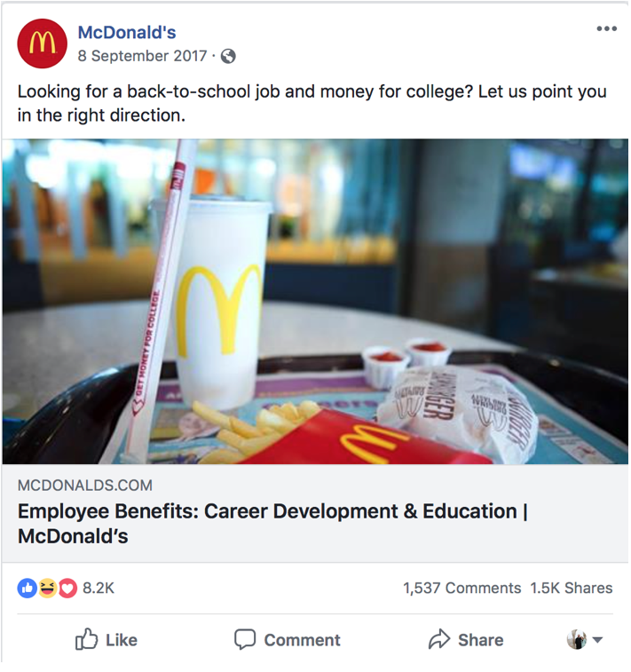Image resolution: width=631 pixels, height=672 pixels.
Task: Open the three-dot post options menu
Action: click(x=606, y=28)
